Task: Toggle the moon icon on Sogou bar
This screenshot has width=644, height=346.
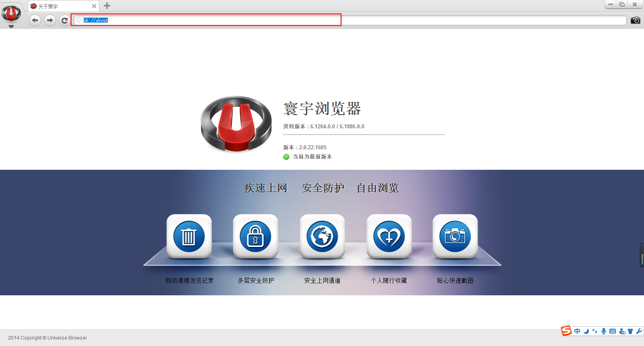Action: 586,331
